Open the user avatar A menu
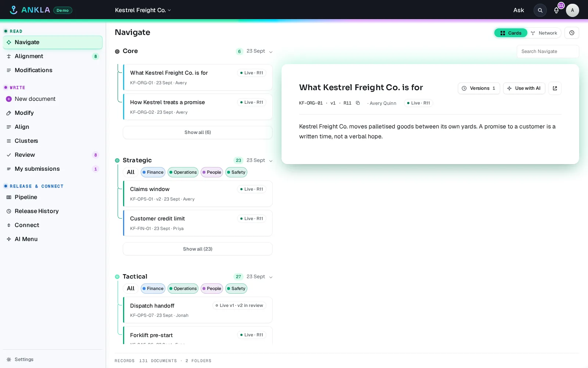The height and width of the screenshot is (368, 588). [x=572, y=10]
